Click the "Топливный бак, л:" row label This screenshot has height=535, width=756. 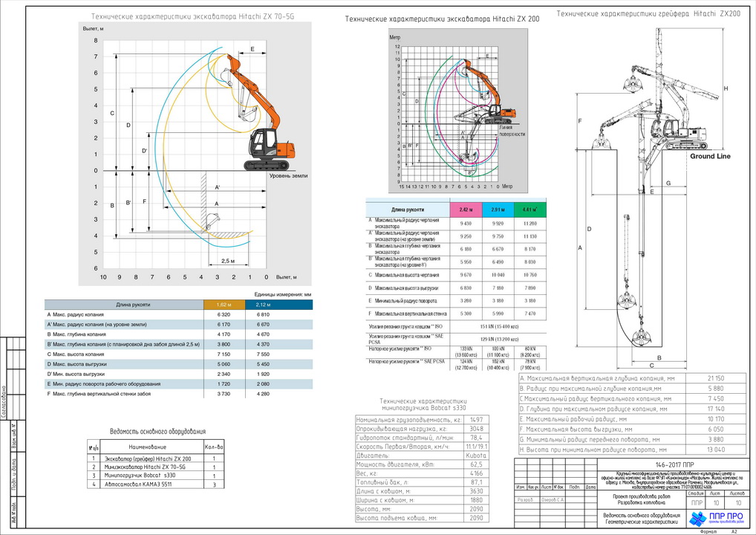click(382, 482)
